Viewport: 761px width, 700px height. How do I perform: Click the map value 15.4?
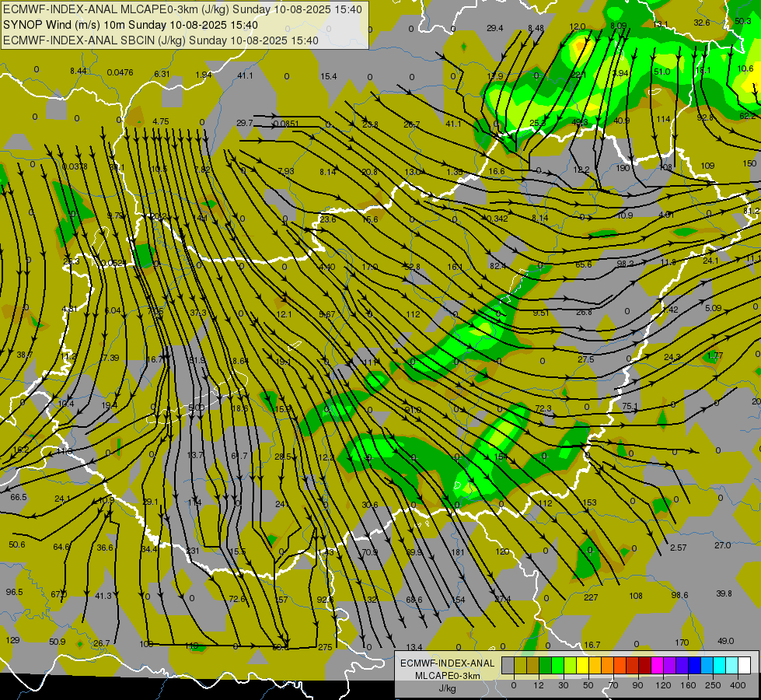(329, 76)
